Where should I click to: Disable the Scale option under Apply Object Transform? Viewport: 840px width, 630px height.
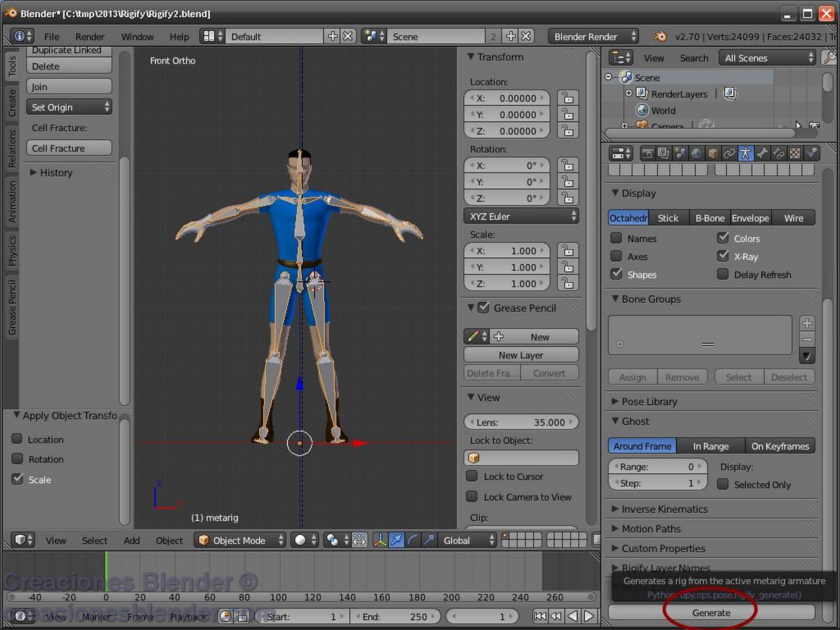point(18,480)
